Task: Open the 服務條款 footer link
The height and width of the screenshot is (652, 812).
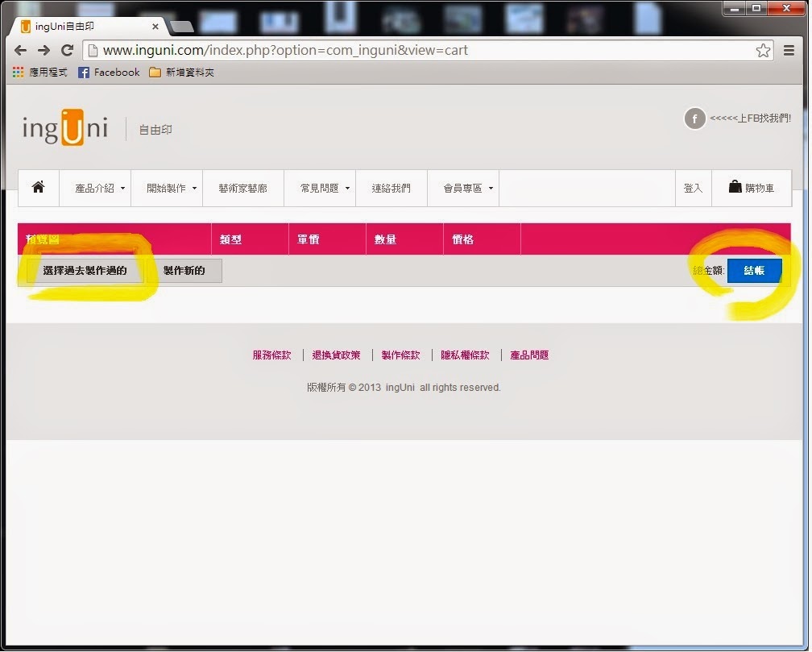Action: point(272,355)
